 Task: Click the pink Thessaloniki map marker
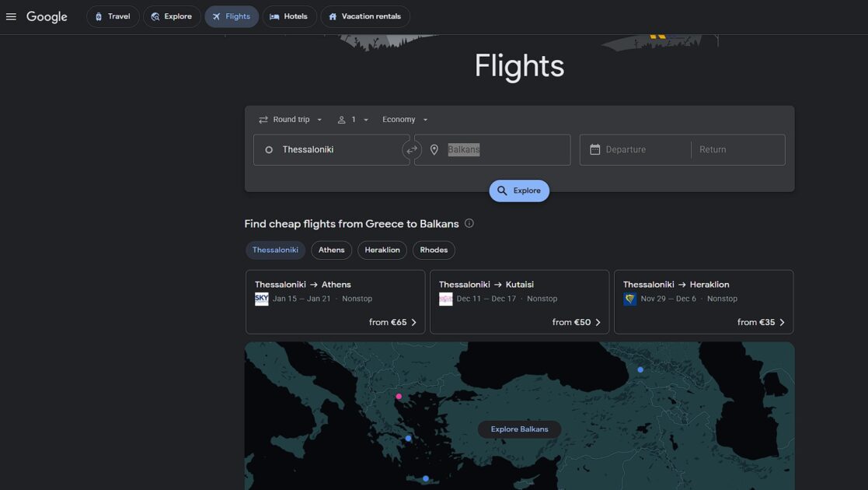point(399,397)
